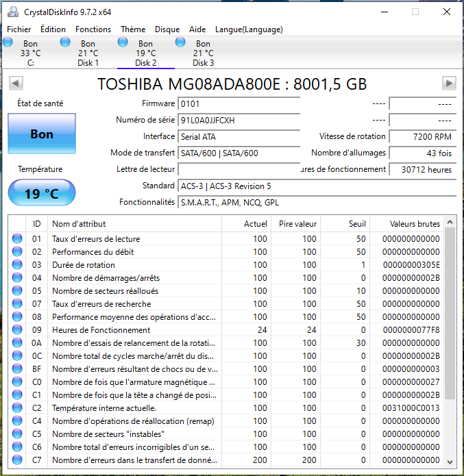Screen dimensions: 464x476
Task: Open the Thème menu
Action: [133, 29]
